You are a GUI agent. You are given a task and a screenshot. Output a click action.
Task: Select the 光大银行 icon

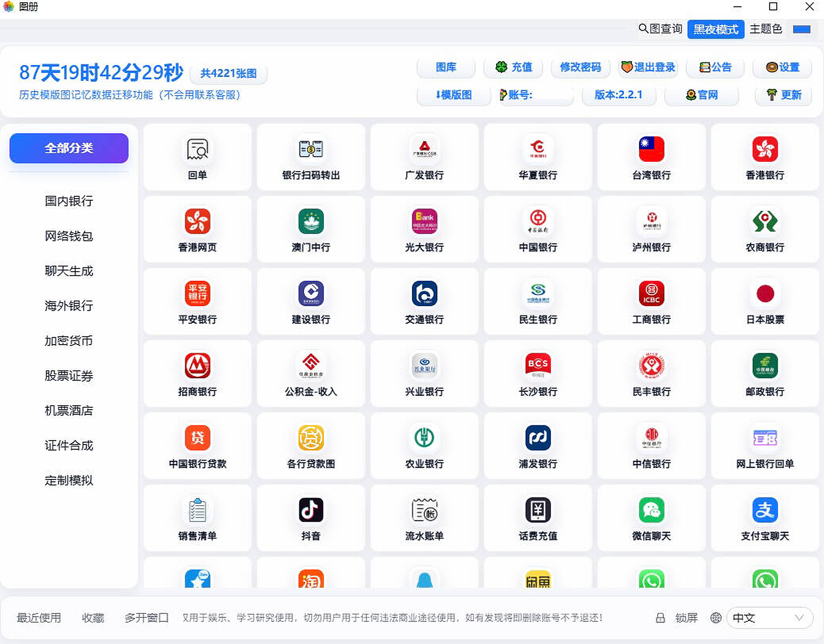(x=424, y=221)
